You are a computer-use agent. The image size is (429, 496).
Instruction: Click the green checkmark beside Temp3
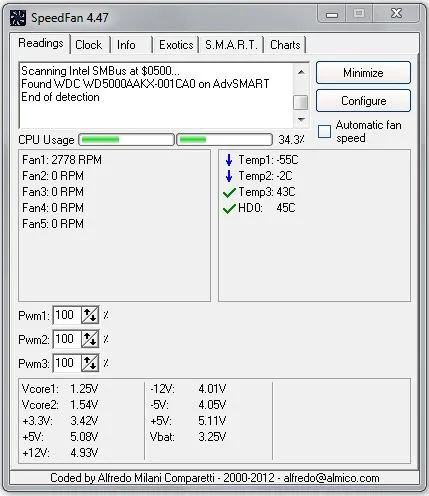click(x=229, y=193)
